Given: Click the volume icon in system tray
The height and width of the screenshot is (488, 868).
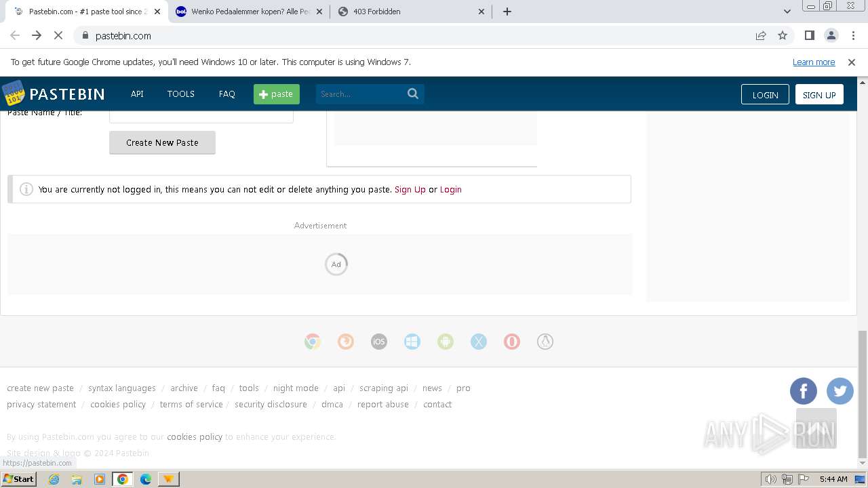Looking at the screenshot, I should tap(770, 479).
